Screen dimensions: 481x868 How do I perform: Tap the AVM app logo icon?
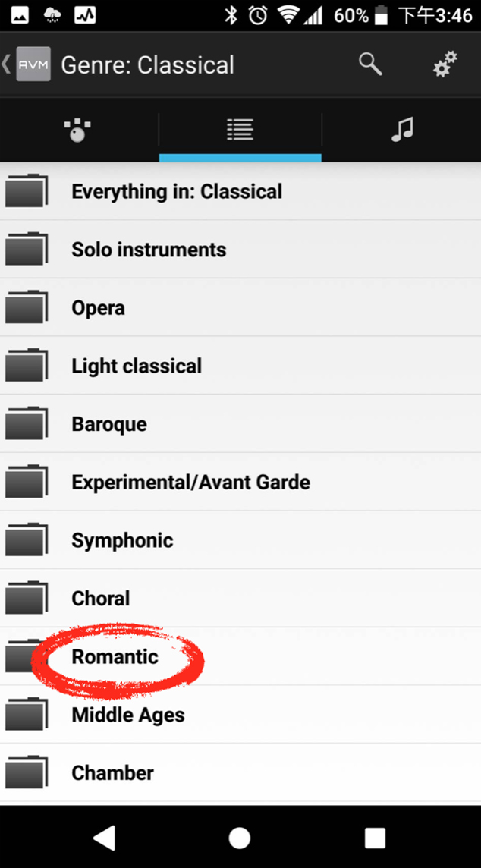pyautogui.click(x=33, y=64)
